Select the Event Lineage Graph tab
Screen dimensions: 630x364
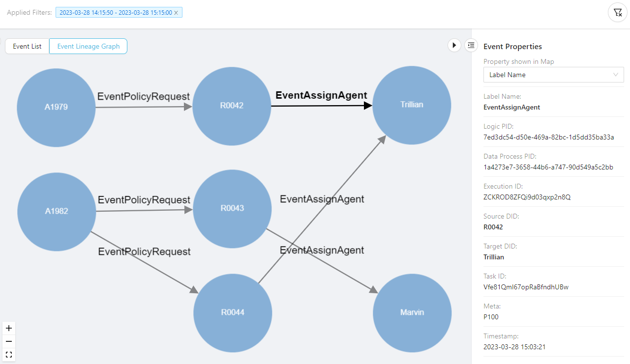(x=89, y=46)
